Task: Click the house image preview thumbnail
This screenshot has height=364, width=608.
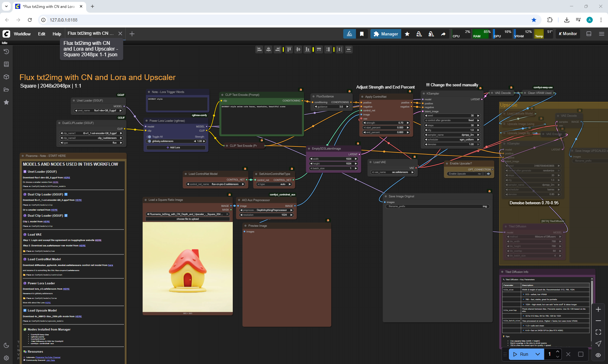Action: pos(187,267)
